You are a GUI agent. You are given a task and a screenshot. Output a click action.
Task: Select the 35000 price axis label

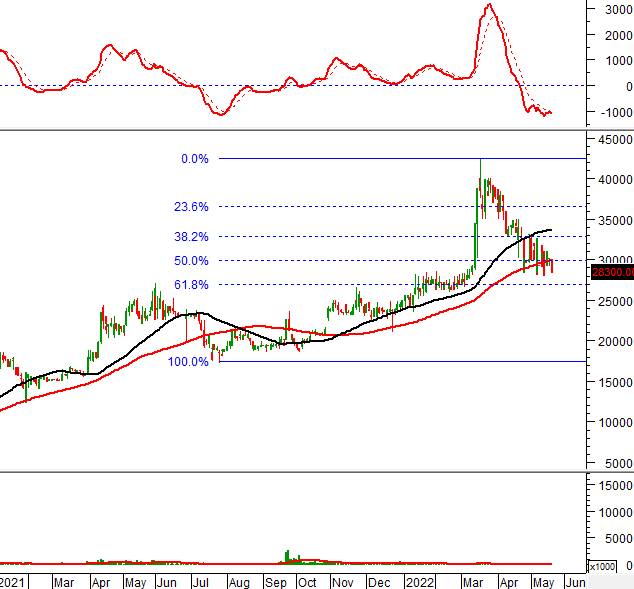click(611, 220)
